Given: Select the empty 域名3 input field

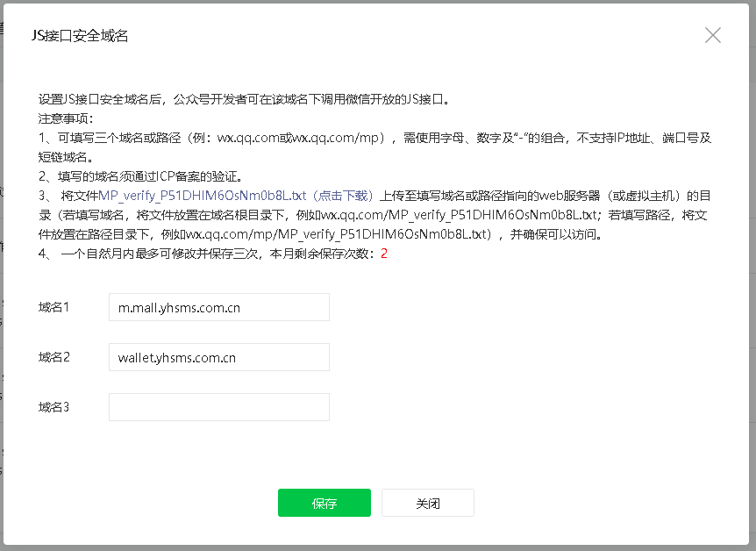Looking at the screenshot, I should tap(218, 407).
